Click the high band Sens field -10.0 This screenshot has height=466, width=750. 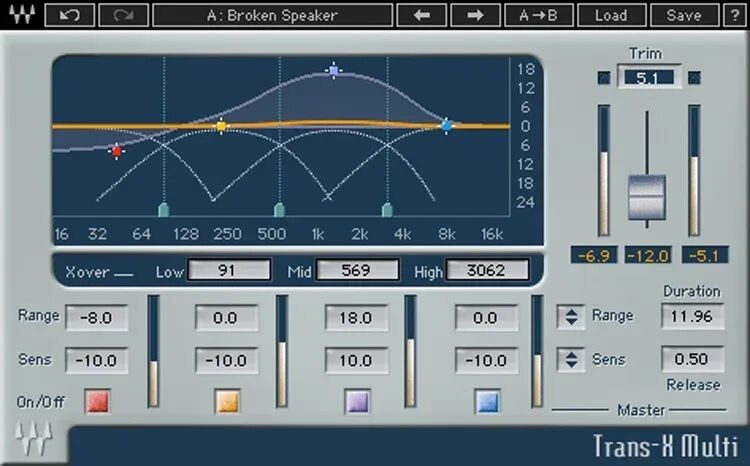tap(487, 360)
